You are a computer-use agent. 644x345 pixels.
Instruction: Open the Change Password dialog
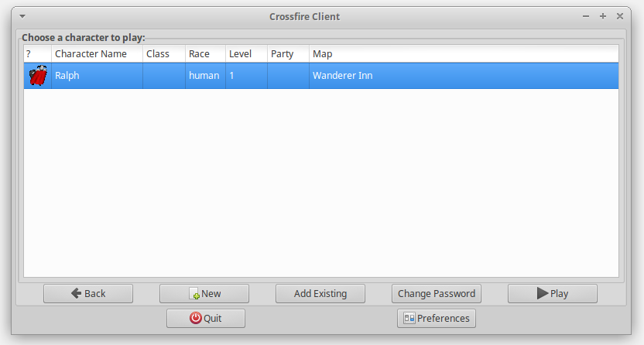pyautogui.click(x=437, y=293)
